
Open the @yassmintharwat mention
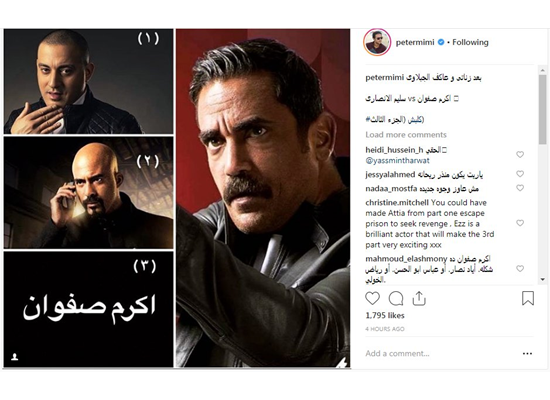(x=397, y=161)
